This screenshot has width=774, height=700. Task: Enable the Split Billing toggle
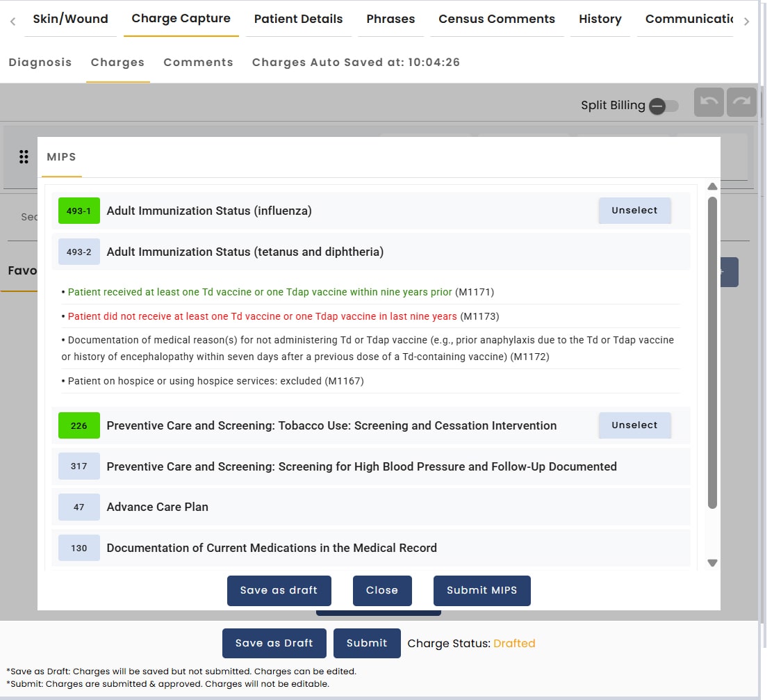pos(664,106)
